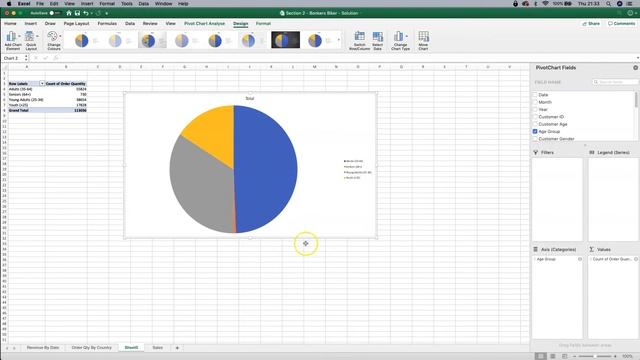640x360 pixels.
Task: Click the Select Data button
Action: point(378,40)
